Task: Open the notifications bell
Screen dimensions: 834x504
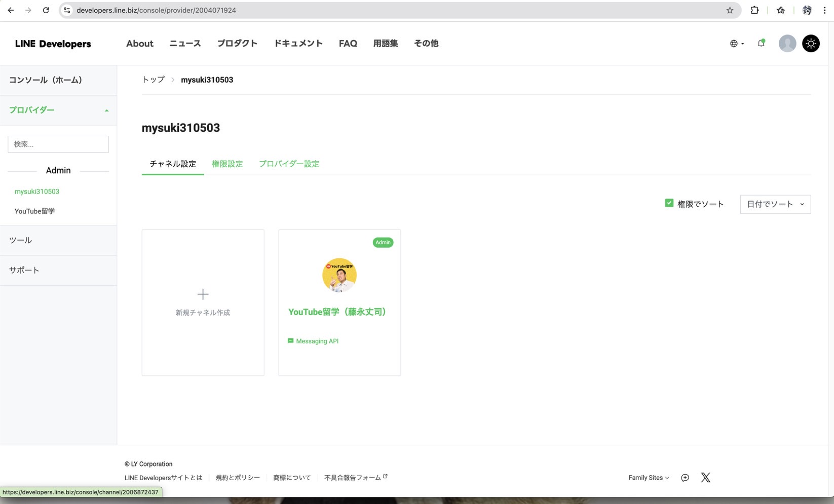Action: coord(761,43)
